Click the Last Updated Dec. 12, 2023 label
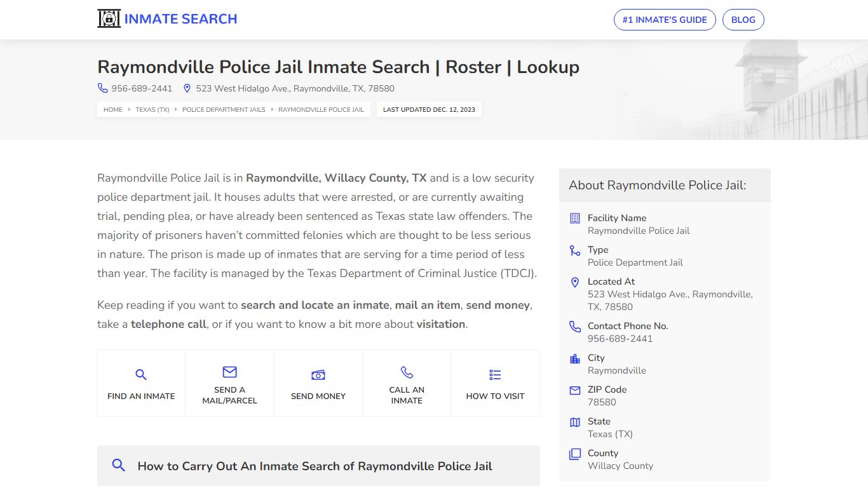This screenshot has width=868, height=488. click(429, 109)
